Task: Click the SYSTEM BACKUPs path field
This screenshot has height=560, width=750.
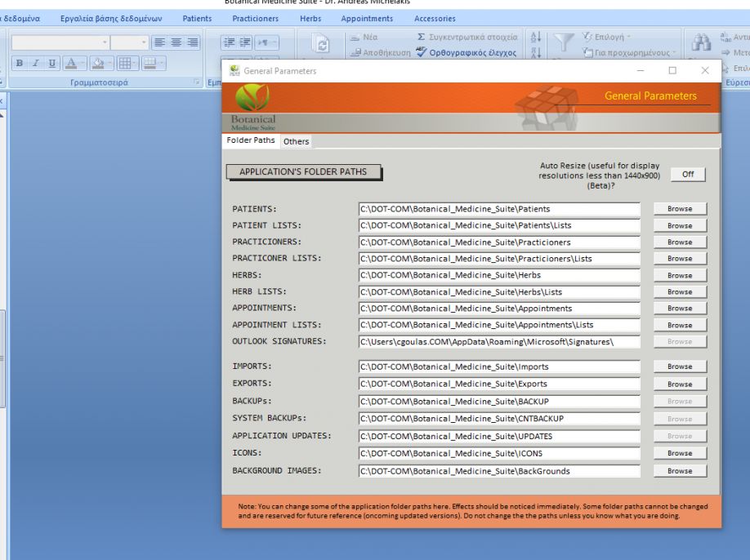Action: 499,419
